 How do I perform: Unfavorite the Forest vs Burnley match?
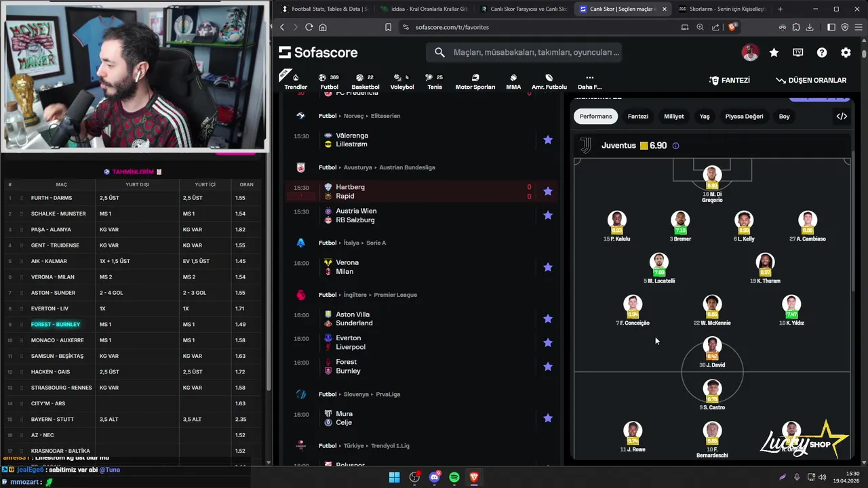(547, 367)
